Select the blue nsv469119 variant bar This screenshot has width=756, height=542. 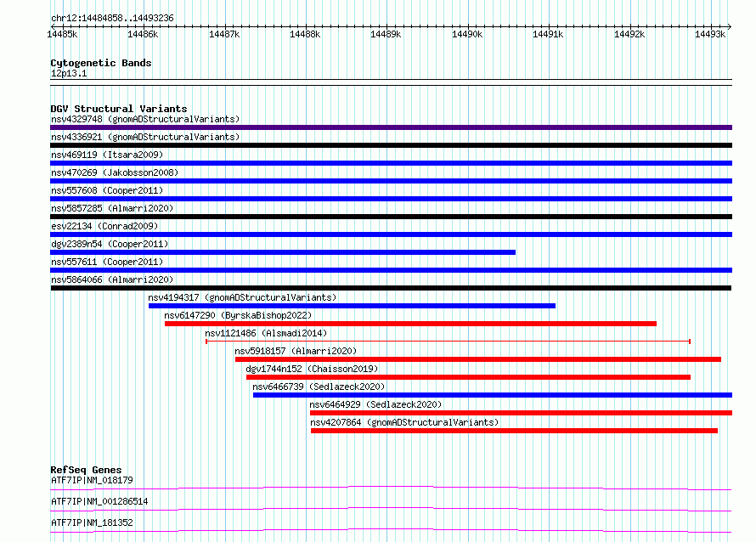click(x=391, y=163)
